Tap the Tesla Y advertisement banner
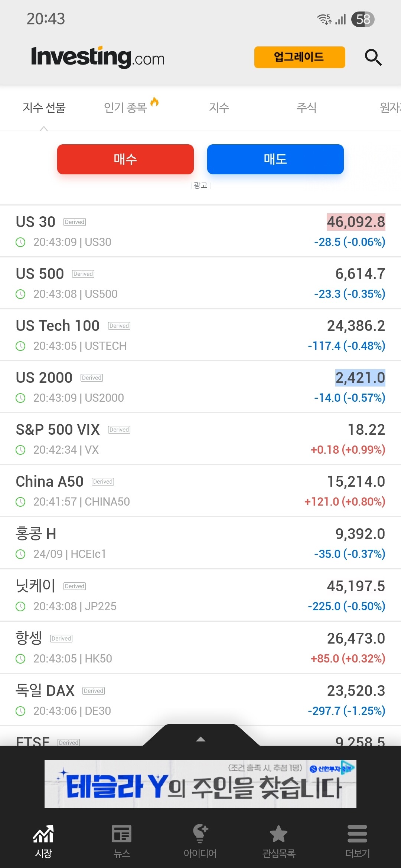The height and width of the screenshot is (868, 401). 200,784
